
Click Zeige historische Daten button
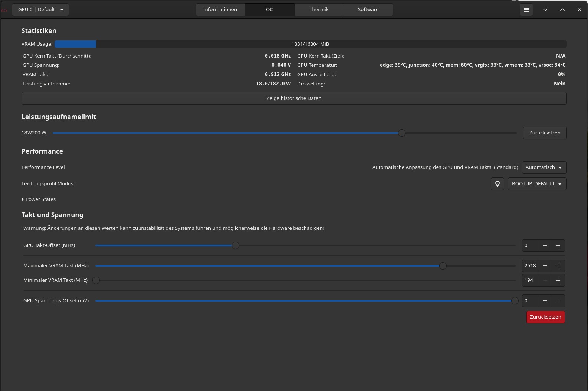[x=294, y=98]
